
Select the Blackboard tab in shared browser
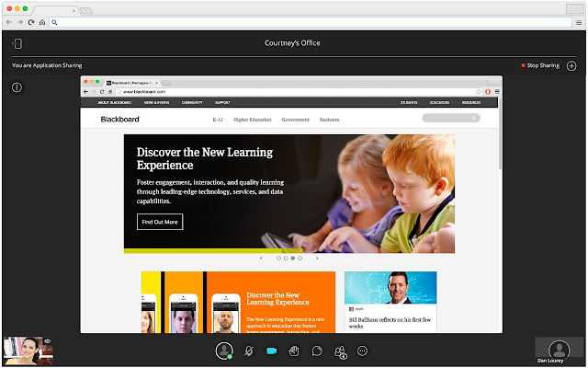point(132,83)
